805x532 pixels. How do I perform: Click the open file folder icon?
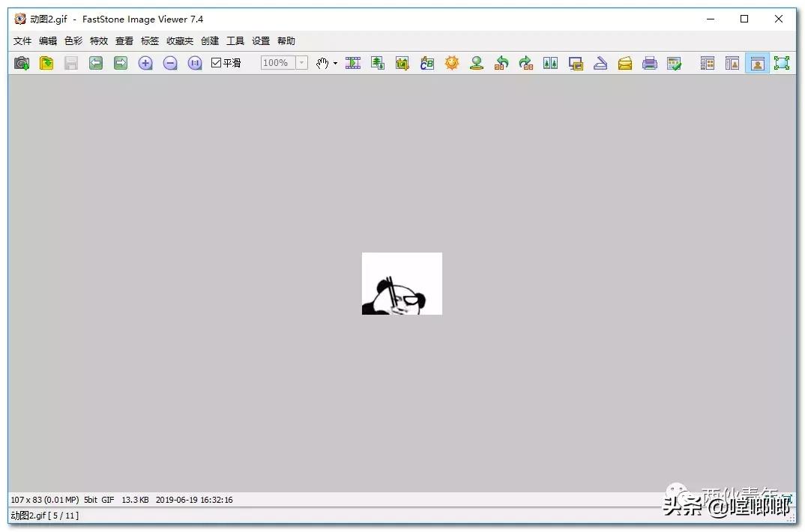[46, 63]
